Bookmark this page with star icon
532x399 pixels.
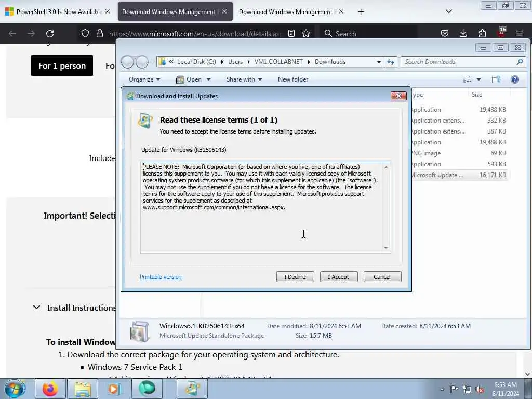click(x=306, y=33)
